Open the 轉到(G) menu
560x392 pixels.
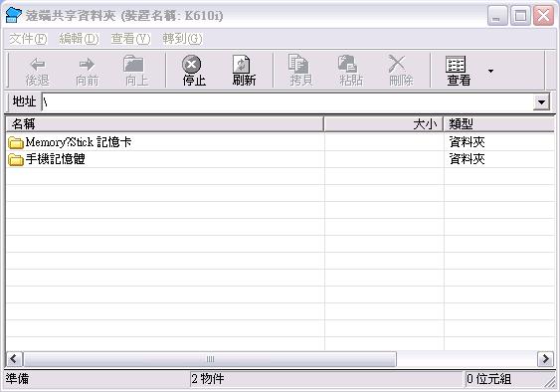click(x=182, y=39)
